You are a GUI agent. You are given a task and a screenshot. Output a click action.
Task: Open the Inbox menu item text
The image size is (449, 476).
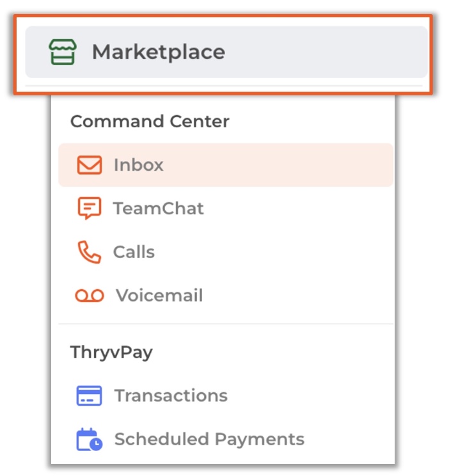138,165
